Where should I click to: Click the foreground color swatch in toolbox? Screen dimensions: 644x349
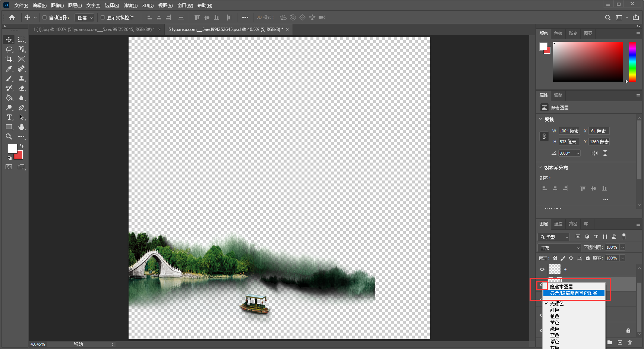pyautogui.click(x=12, y=148)
